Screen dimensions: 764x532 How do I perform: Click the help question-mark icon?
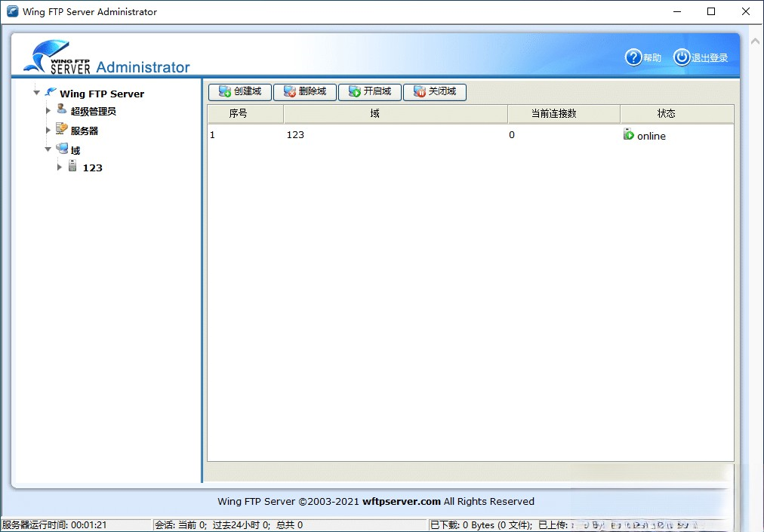(x=633, y=57)
